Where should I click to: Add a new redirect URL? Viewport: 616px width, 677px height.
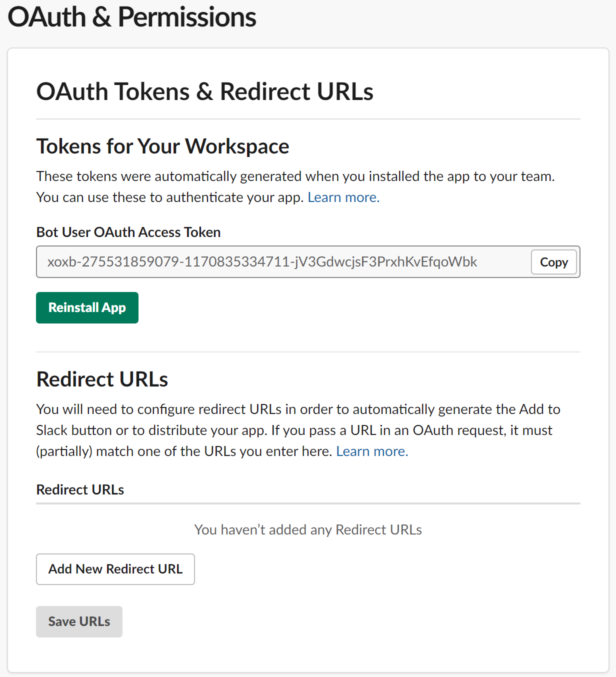(115, 569)
